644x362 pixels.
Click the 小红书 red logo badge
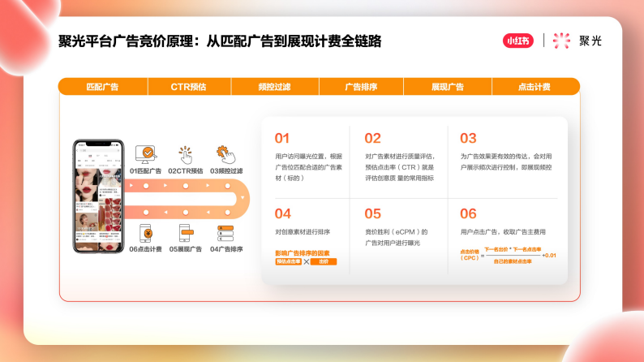(x=518, y=41)
